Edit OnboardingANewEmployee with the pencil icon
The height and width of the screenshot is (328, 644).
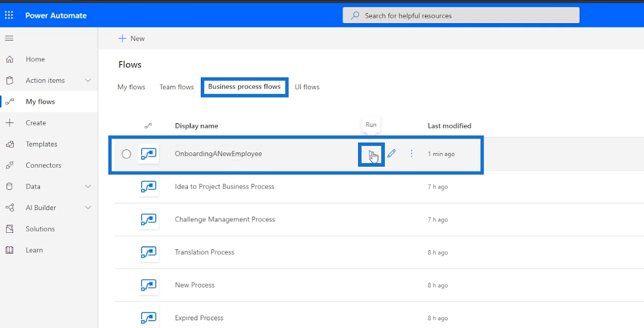click(x=391, y=154)
